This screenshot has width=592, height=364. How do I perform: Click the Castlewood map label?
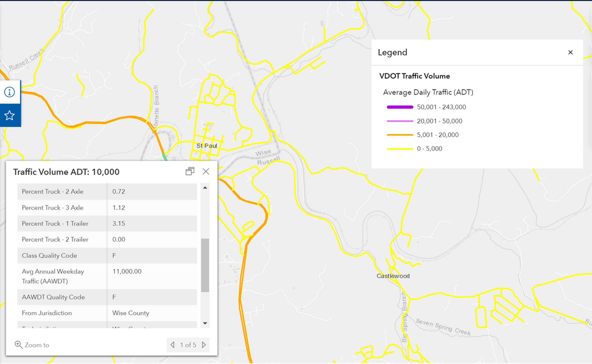tap(393, 276)
